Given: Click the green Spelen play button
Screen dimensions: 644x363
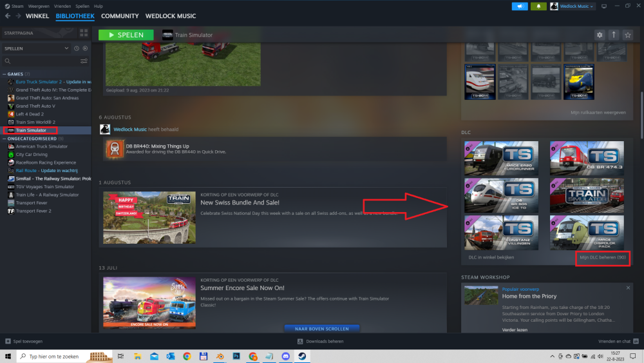Looking at the screenshot, I should click(126, 35).
